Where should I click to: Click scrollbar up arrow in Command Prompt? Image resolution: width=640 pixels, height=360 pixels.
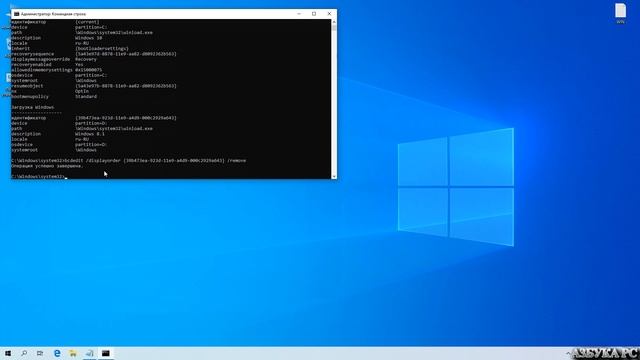334,22
